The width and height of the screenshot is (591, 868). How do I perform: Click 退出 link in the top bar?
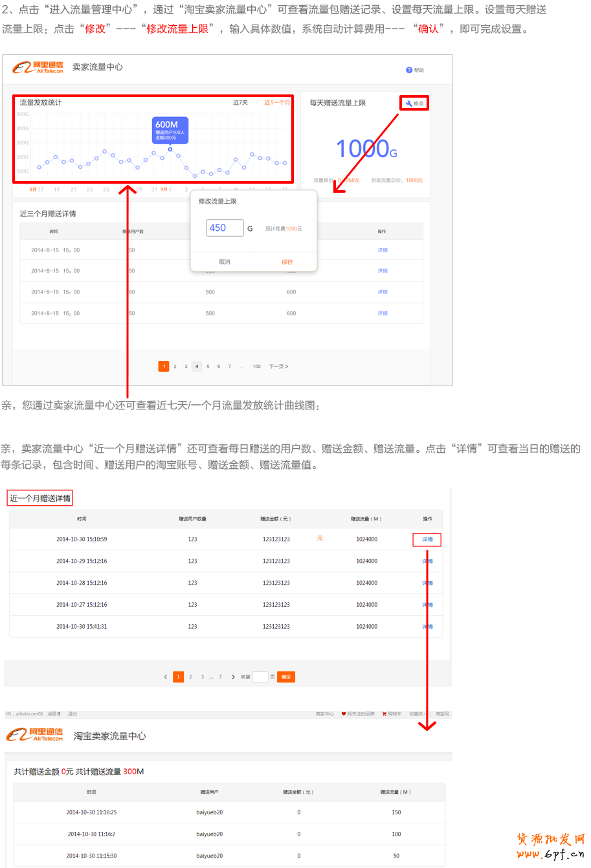pyautogui.click(x=72, y=714)
